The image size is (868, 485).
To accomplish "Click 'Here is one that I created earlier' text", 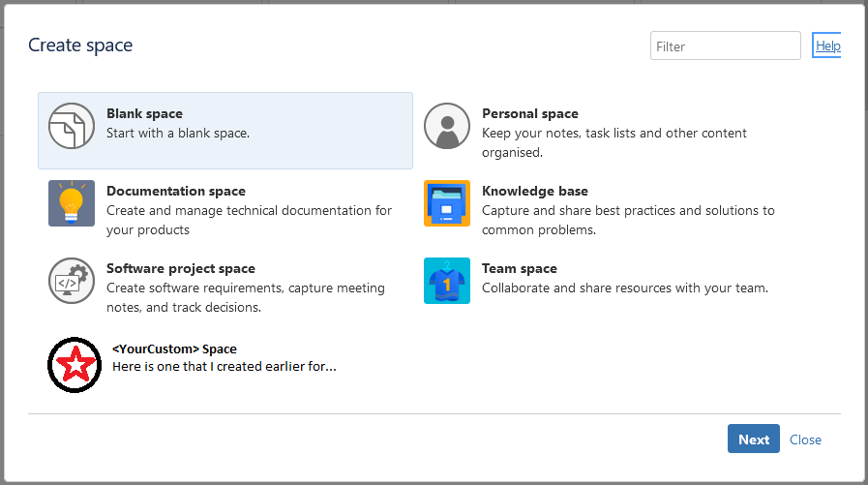I will tap(224, 367).
